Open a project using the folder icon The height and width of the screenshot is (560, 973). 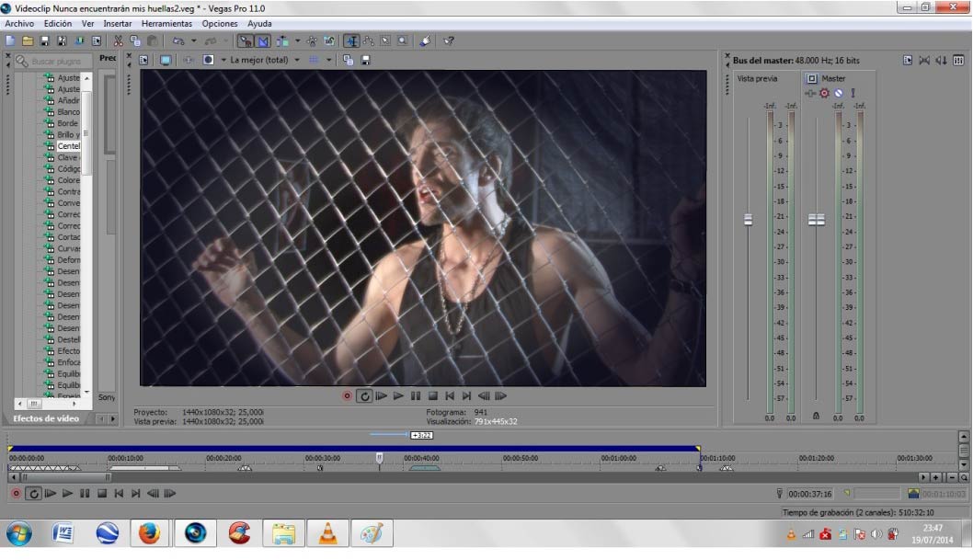tap(28, 41)
